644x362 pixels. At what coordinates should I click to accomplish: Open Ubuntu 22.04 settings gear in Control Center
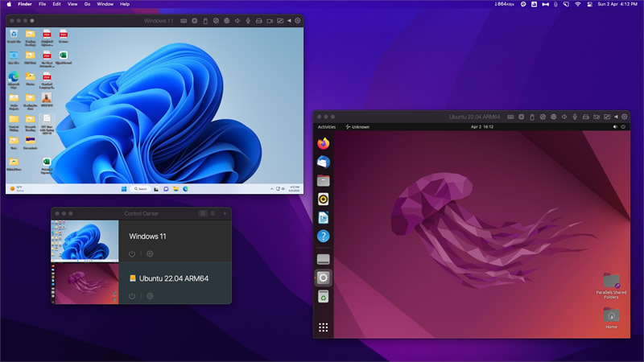coord(150,296)
